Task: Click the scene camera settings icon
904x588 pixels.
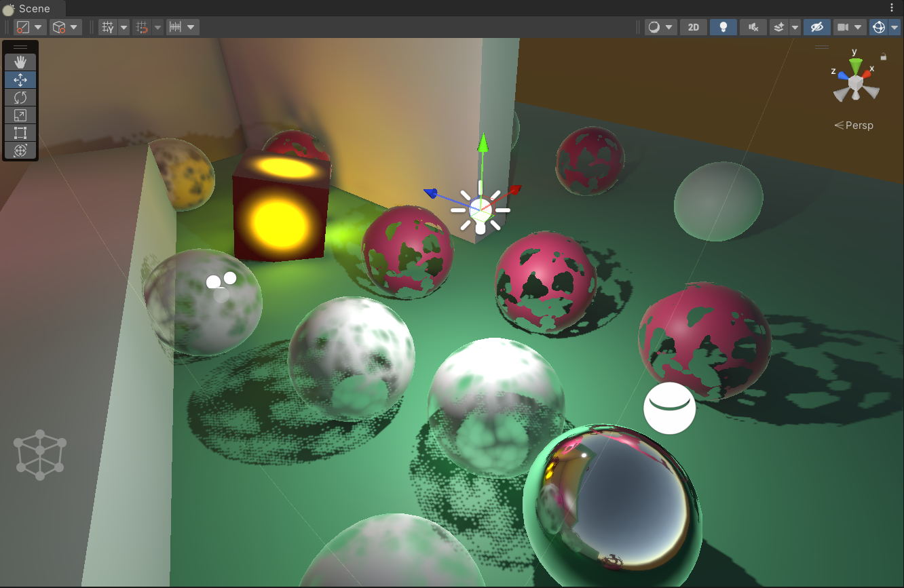Action: [x=843, y=27]
